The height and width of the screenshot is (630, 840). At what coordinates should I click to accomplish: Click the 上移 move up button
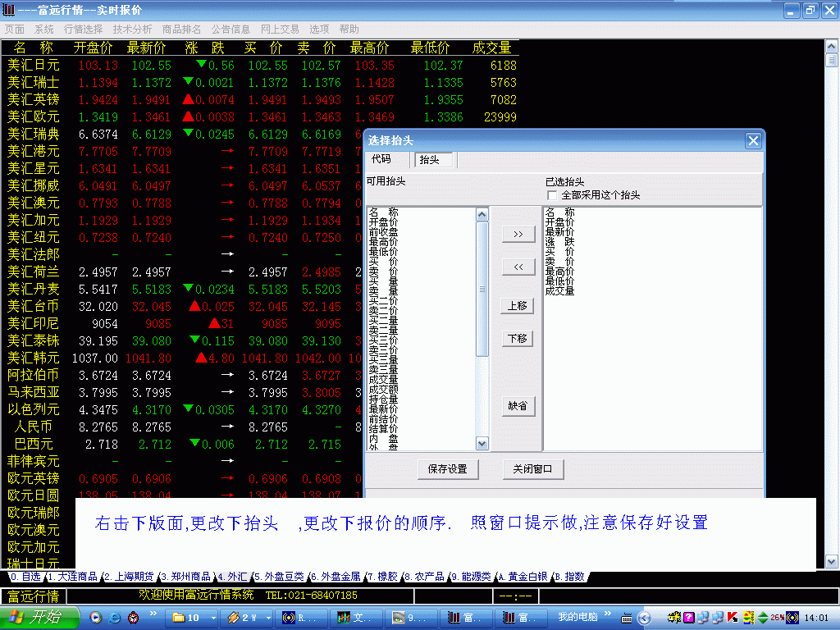click(x=518, y=306)
